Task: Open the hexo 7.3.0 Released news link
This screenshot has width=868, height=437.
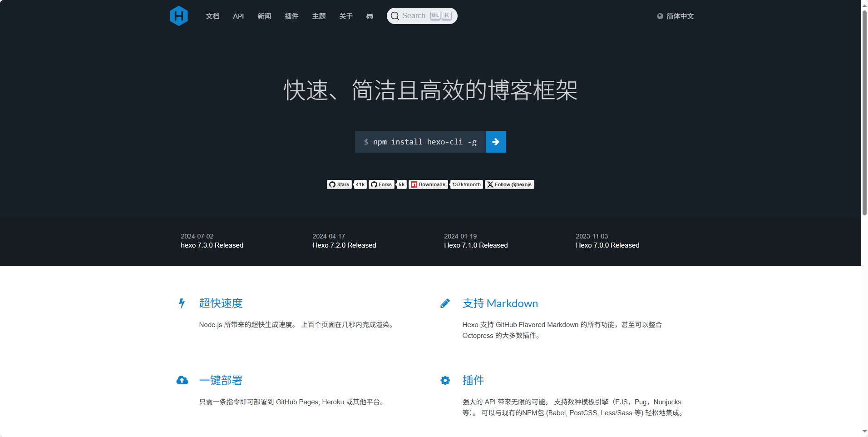Action: [x=212, y=245]
